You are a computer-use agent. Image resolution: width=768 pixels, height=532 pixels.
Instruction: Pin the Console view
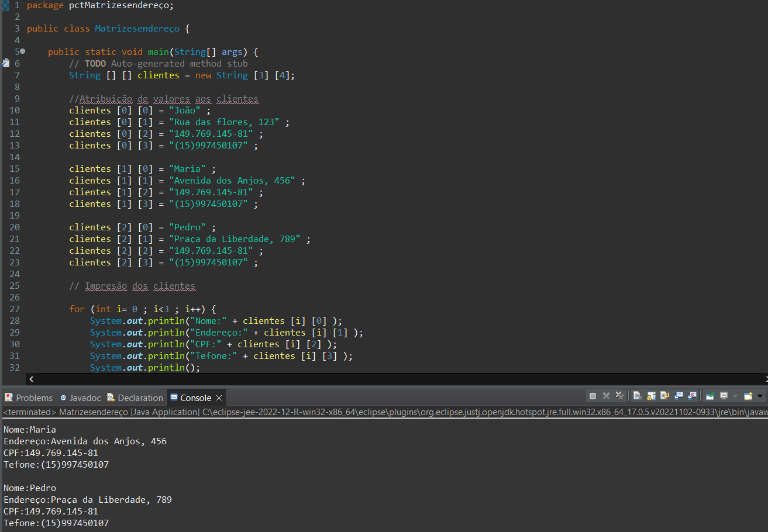710,396
